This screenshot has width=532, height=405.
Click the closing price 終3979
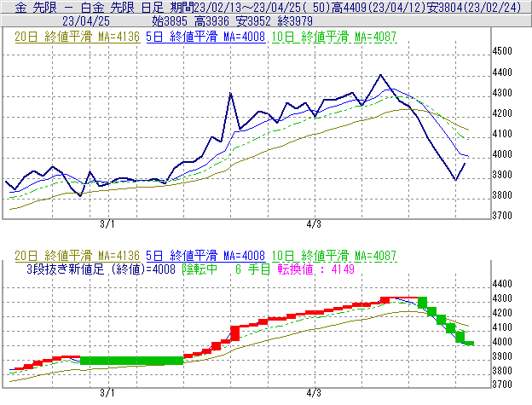pos(295,21)
